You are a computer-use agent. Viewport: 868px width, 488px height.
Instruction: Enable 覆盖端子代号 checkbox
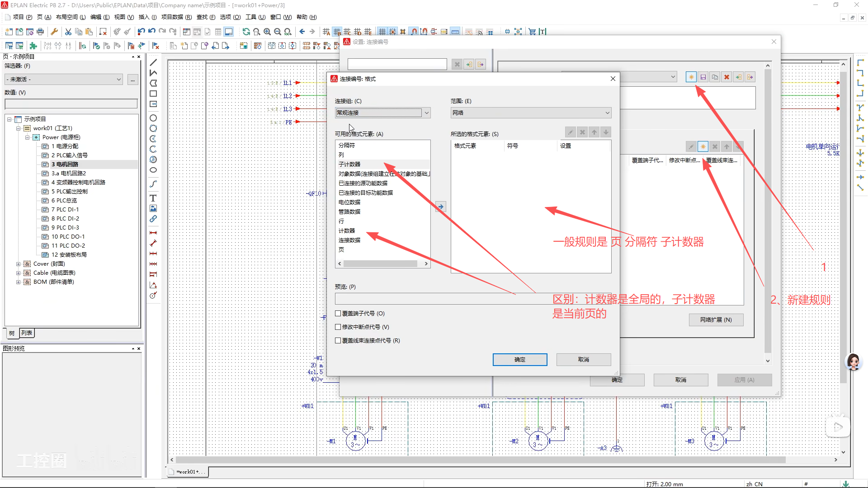338,313
